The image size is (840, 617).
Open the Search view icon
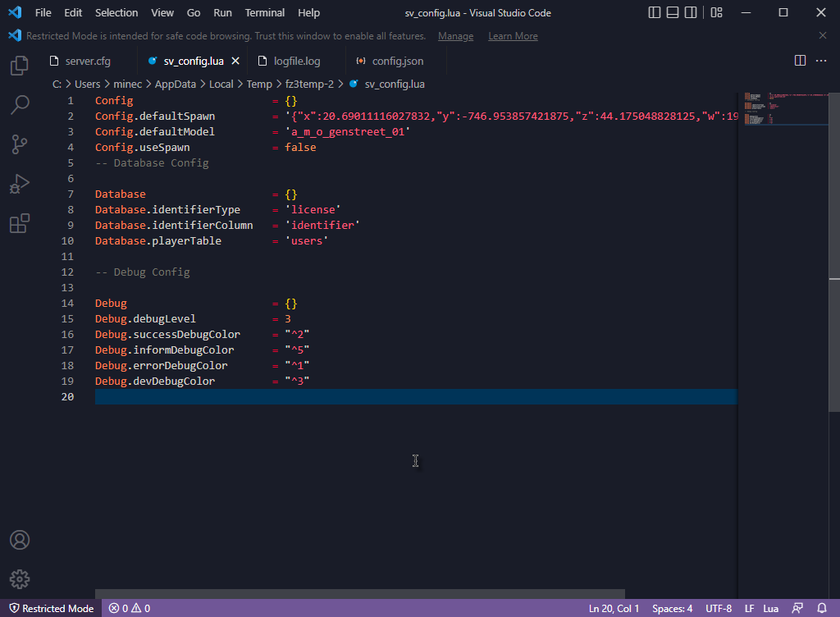click(x=20, y=104)
